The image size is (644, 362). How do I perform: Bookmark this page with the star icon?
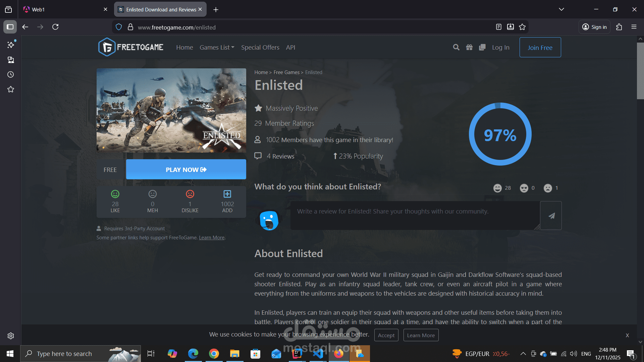(x=522, y=27)
